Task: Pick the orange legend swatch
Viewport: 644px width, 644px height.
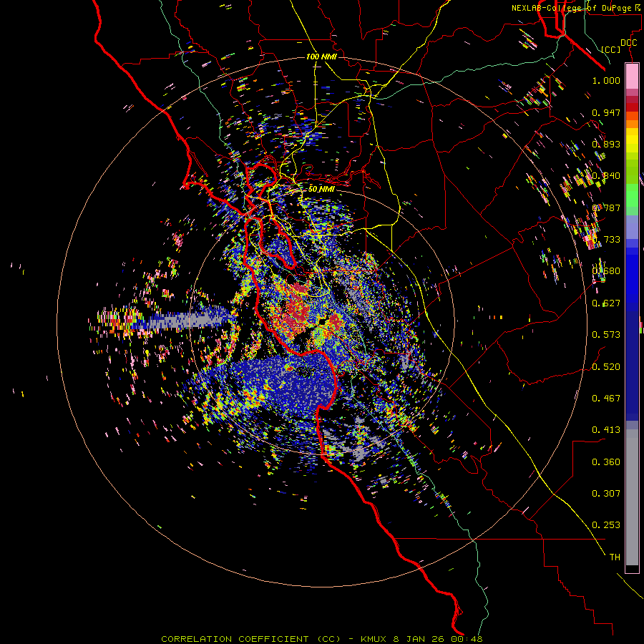Action: pyautogui.click(x=632, y=124)
